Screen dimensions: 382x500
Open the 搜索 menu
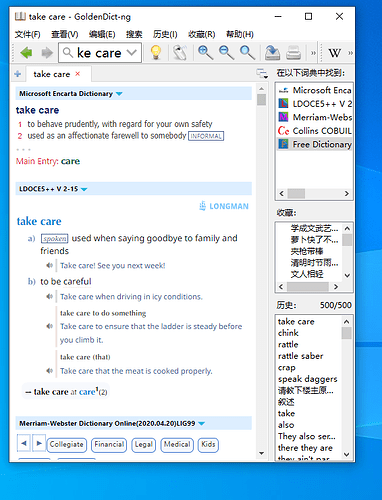(x=134, y=34)
